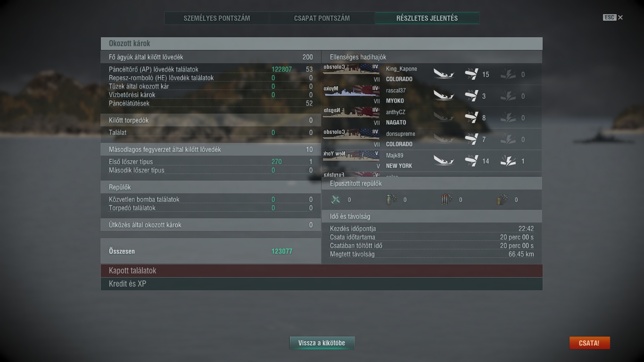Start a new battle with CSATA! button
This screenshot has width=644, height=362.
pos(589,343)
